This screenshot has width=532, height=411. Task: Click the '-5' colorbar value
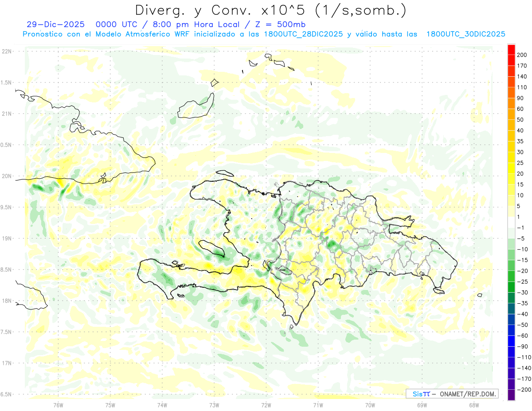[520, 239]
